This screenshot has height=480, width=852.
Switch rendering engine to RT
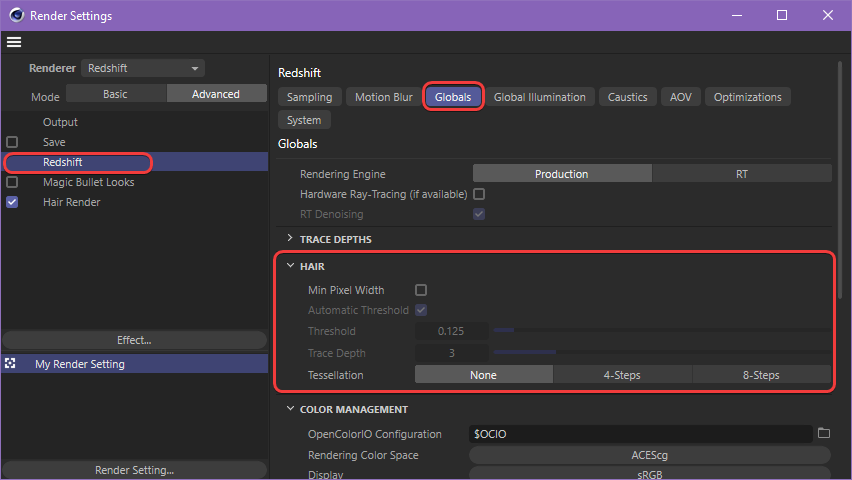[x=741, y=174]
